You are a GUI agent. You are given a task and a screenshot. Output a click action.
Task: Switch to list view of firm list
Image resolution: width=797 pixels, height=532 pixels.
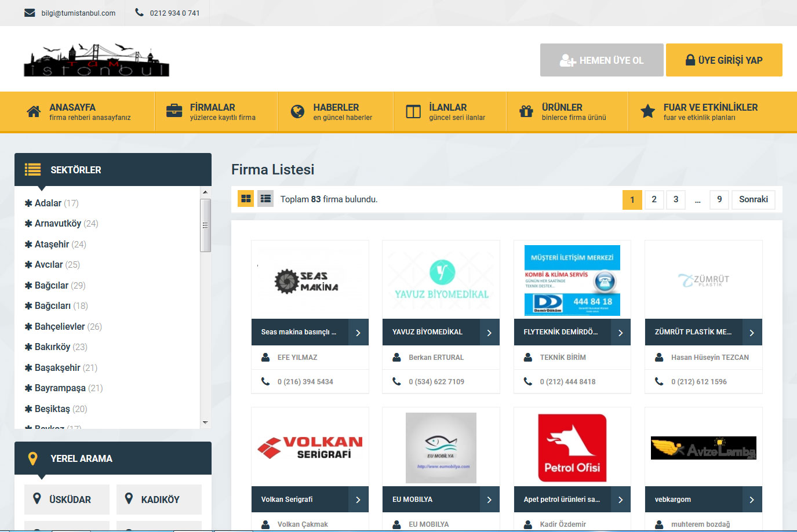pos(265,199)
